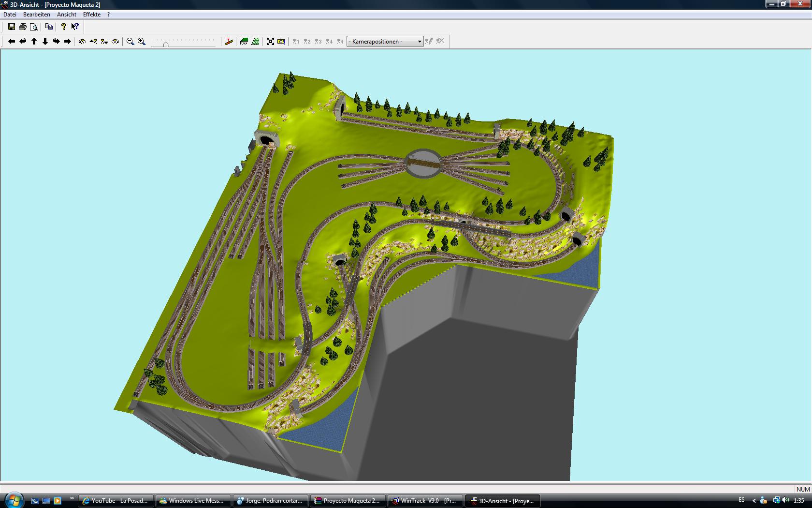Move camera backward with down arrow

click(45, 42)
